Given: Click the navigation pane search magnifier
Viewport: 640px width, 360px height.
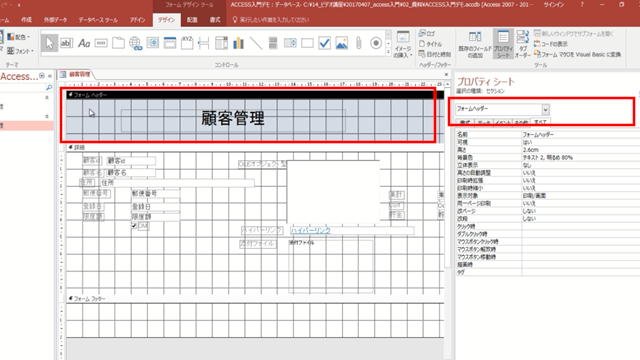Looking at the screenshot, I should tap(49, 87).
